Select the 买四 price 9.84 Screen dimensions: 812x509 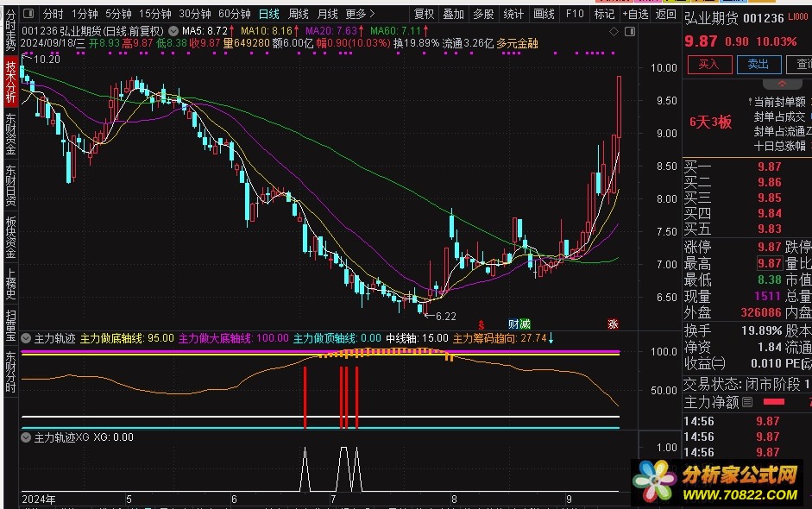pyautogui.click(x=769, y=213)
